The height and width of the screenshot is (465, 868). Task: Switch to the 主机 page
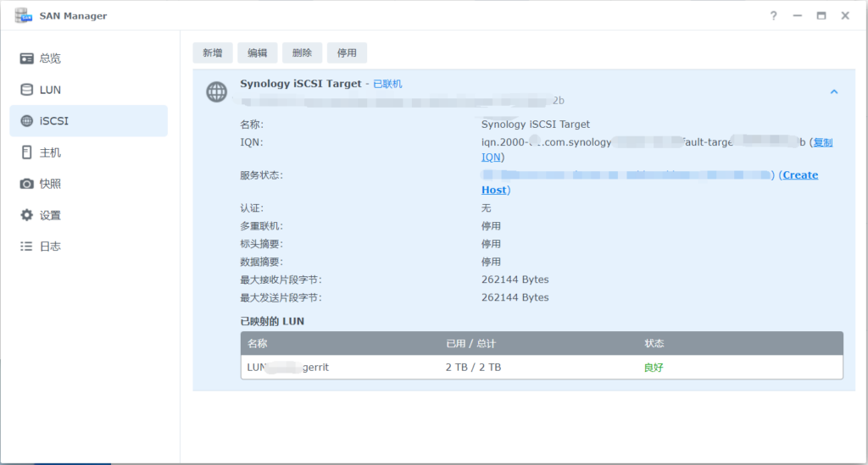coord(88,152)
